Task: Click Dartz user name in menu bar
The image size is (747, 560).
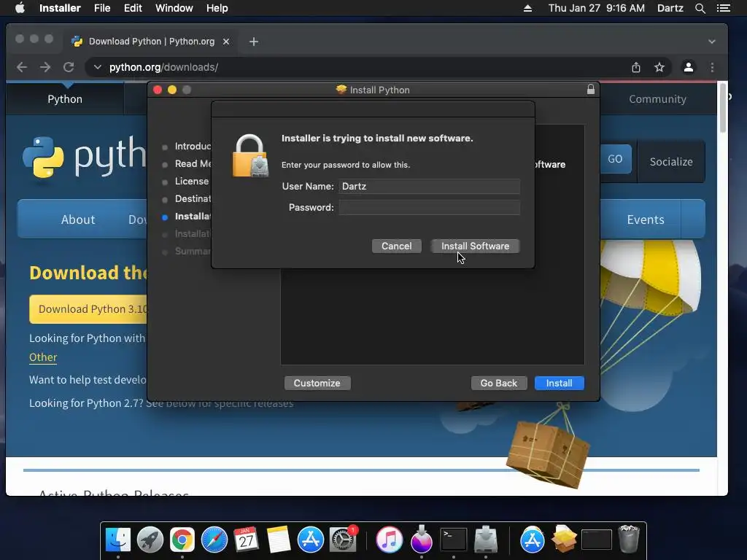Action: 670,8
